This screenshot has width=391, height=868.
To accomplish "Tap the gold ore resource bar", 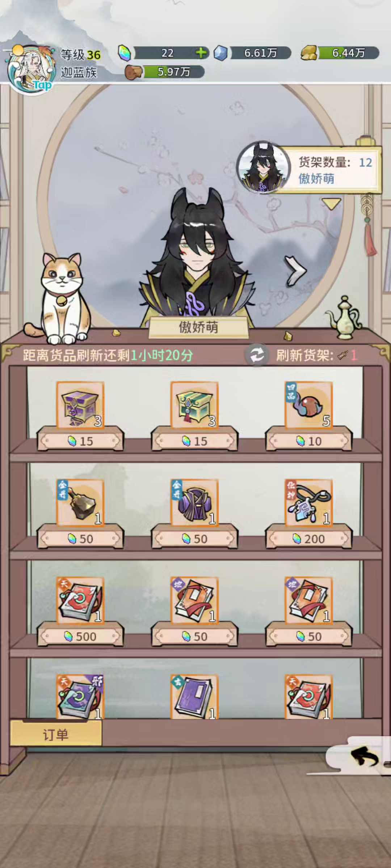I will [340, 53].
